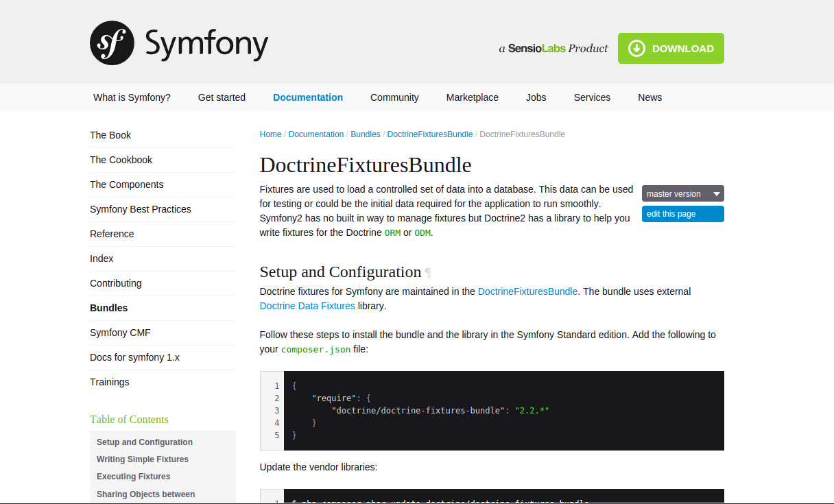Open Get started menu item
Screen dimensions: 834x504
(x=222, y=97)
